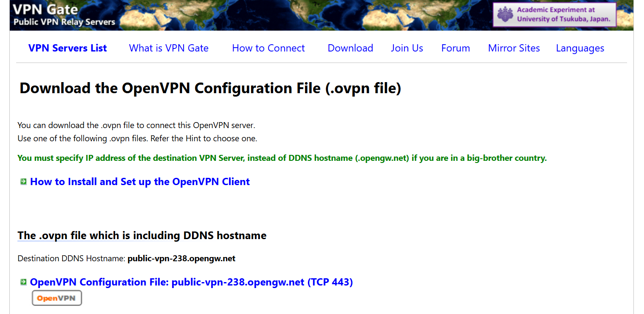Go to the Download section

(350, 48)
